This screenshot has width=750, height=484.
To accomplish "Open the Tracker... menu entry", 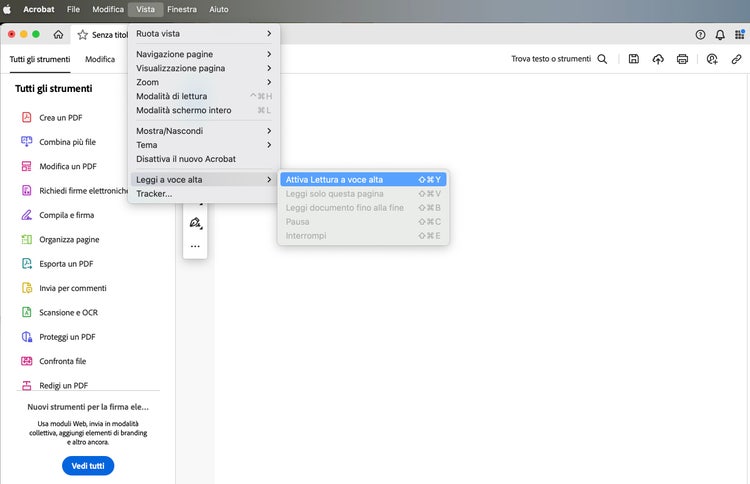I will pos(204,194).
